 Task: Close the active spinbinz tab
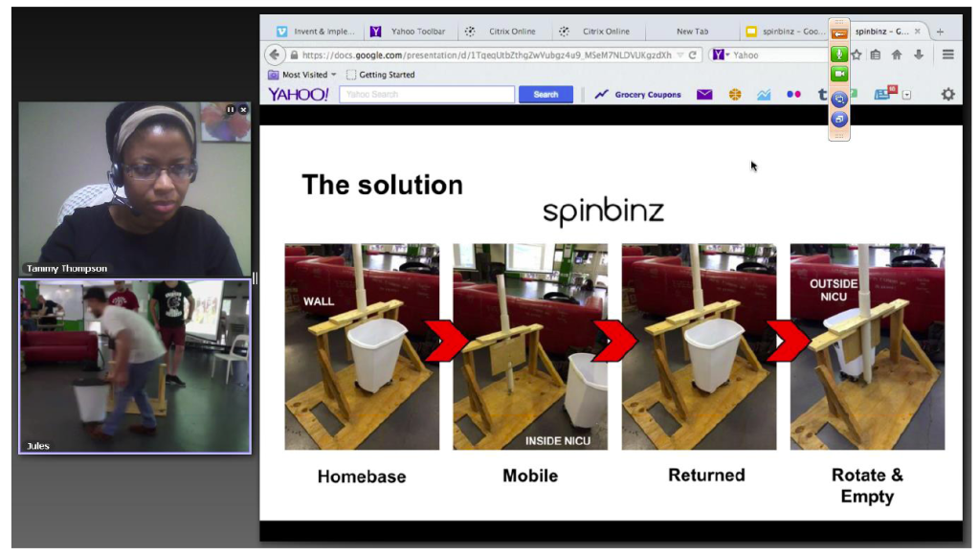coord(918,32)
